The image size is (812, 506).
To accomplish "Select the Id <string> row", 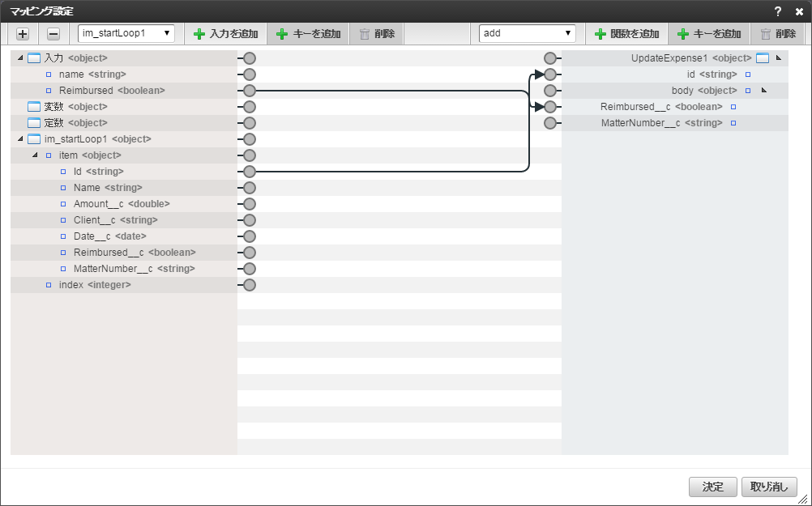I will click(x=124, y=172).
